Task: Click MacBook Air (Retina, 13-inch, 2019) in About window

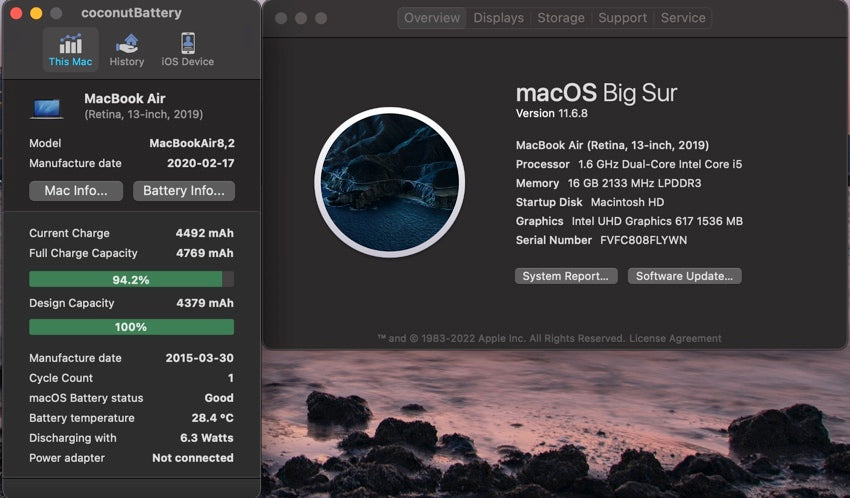Action: [x=612, y=145]
